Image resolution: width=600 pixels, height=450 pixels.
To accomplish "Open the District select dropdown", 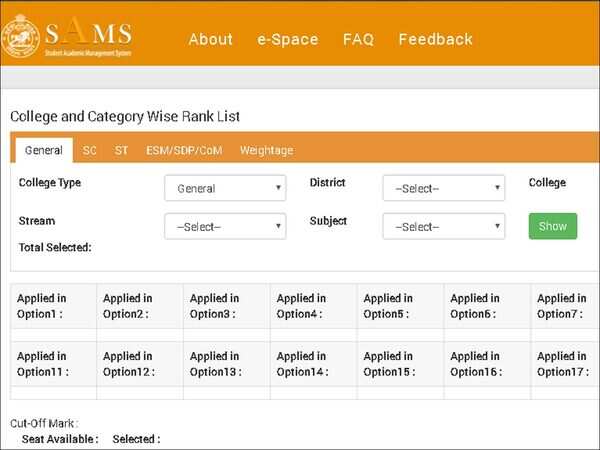I will [443, 188].
